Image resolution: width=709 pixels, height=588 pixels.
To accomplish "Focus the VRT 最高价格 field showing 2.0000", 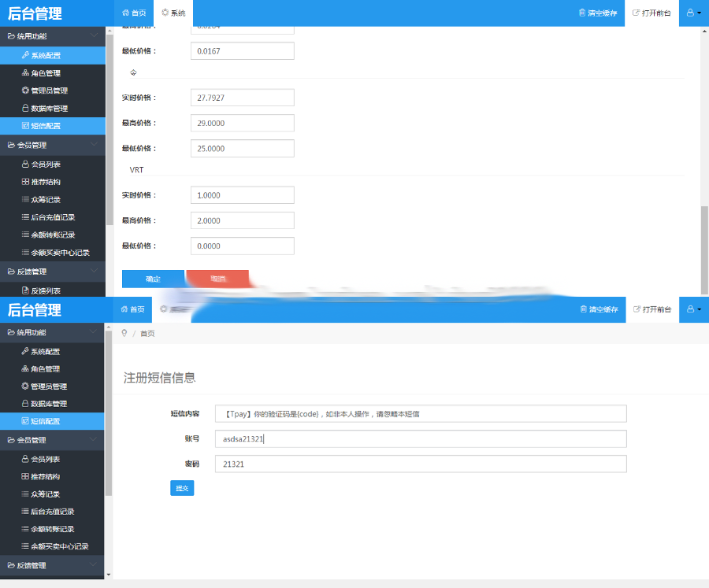I will point(243,220).
